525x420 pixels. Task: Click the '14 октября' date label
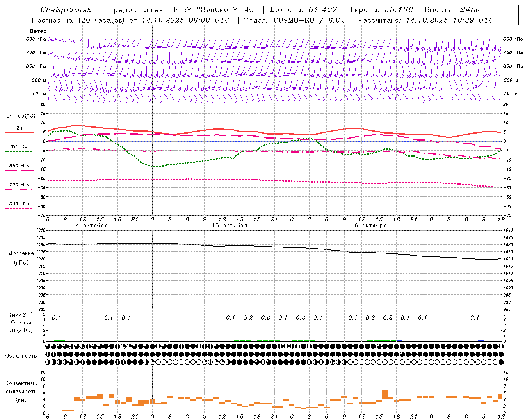(90, 226)
